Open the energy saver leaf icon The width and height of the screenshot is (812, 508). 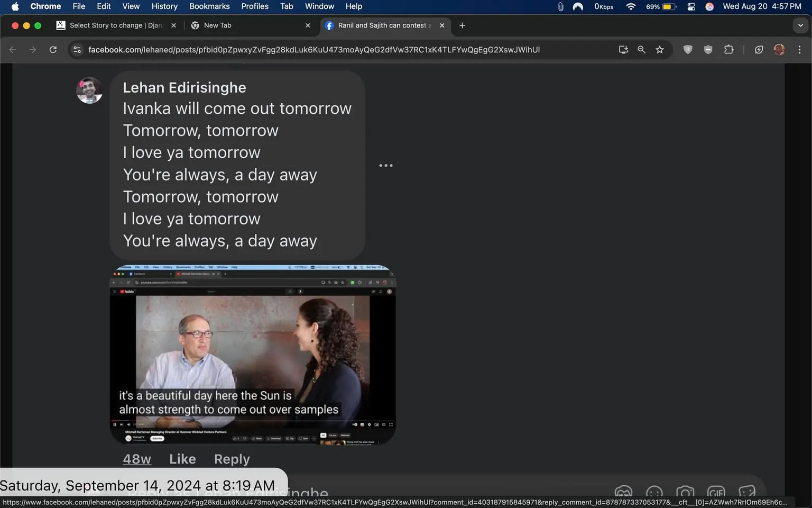[759, 49]
